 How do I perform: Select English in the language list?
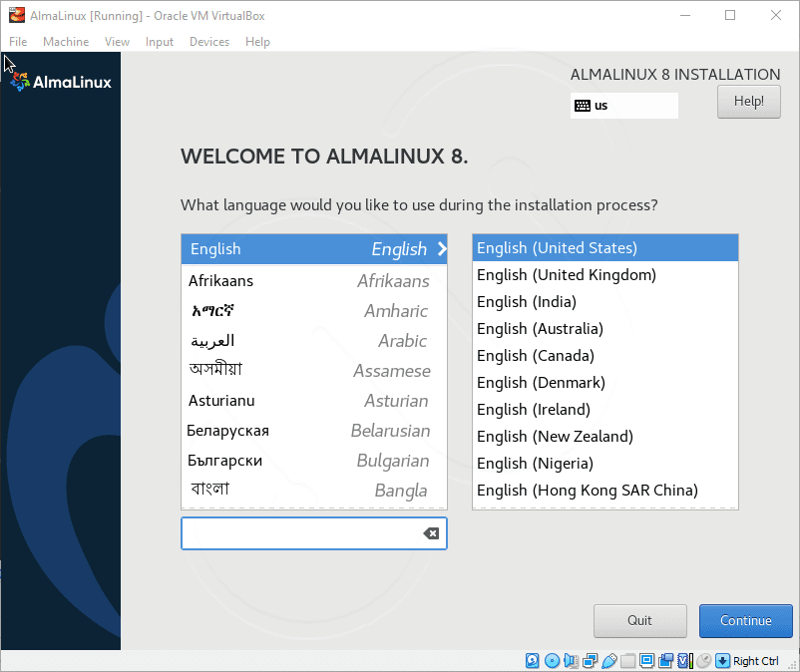click(314, 249)
